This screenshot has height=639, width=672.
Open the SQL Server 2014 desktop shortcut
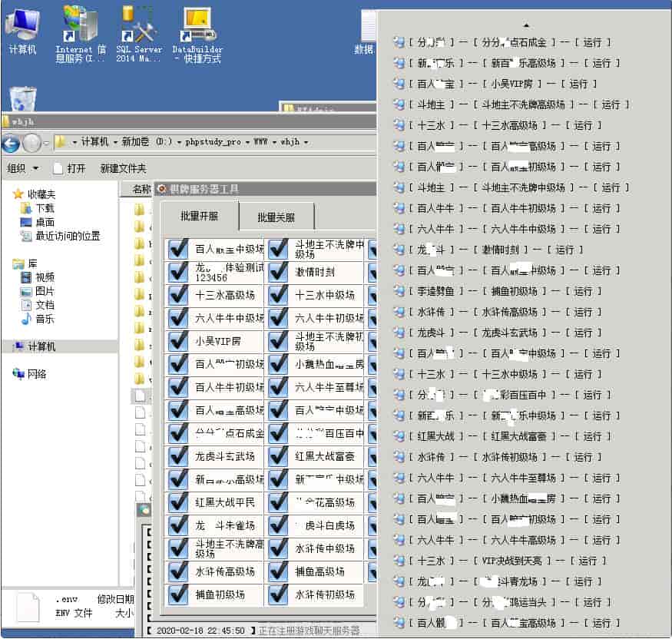click(139, 31)
